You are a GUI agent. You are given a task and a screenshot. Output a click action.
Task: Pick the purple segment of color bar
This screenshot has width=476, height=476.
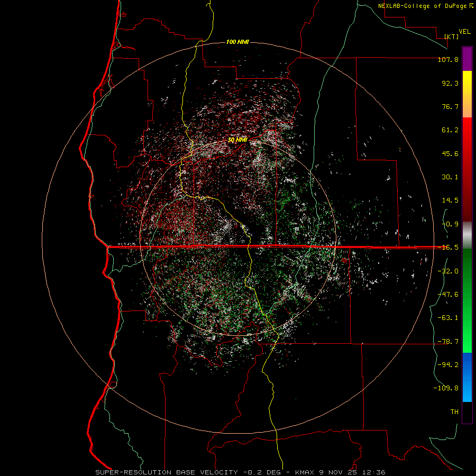click(467, 59)
